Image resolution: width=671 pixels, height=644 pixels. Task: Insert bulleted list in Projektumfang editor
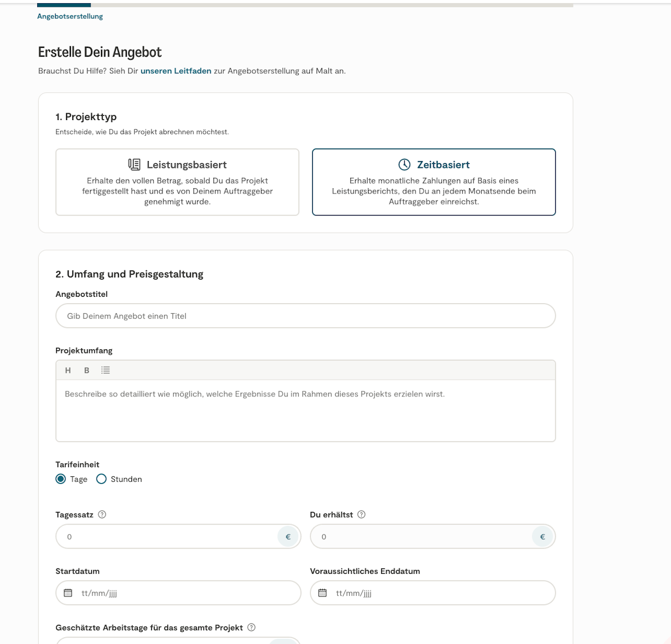(x=105, y=370)
